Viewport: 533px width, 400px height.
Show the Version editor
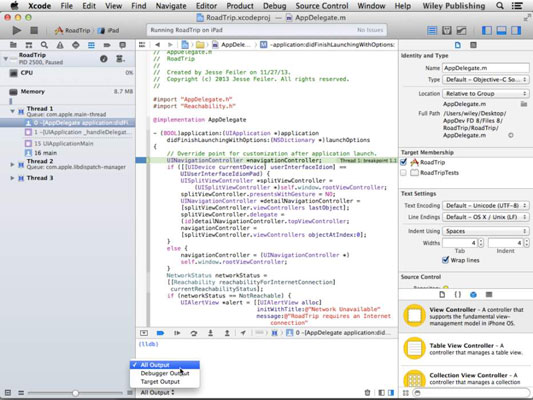click(x=461, y=31)
